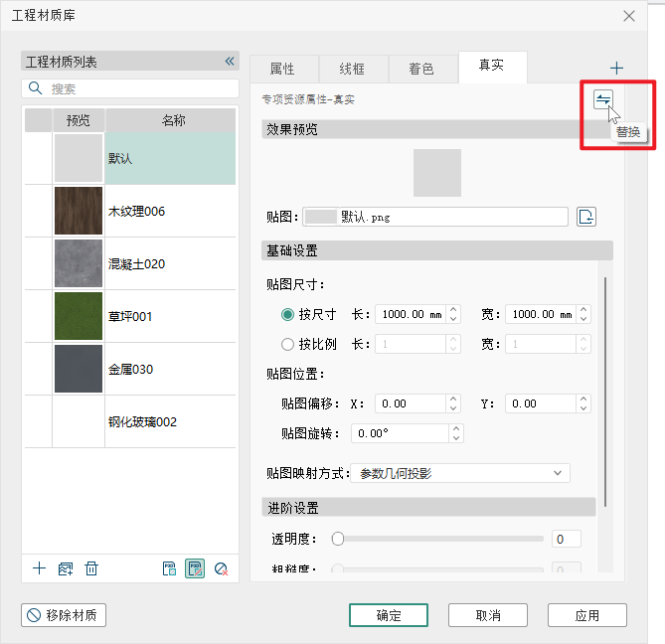The image size is (665, 644).
Task: Click the file icon next to 默认.png
Action: pos(586,217)
